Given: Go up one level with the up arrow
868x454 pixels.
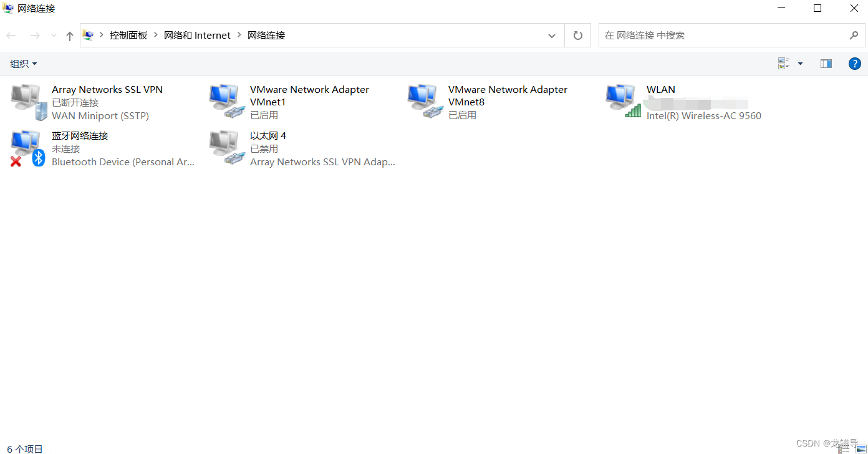Looking at the screenshot, I should click(70, 36).
